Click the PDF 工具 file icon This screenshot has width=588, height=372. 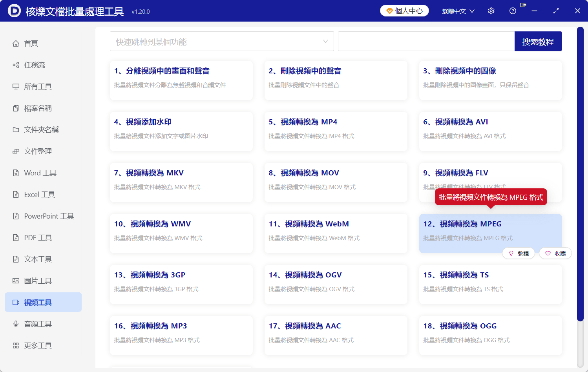pyautogui.click(x=16, y=238)
